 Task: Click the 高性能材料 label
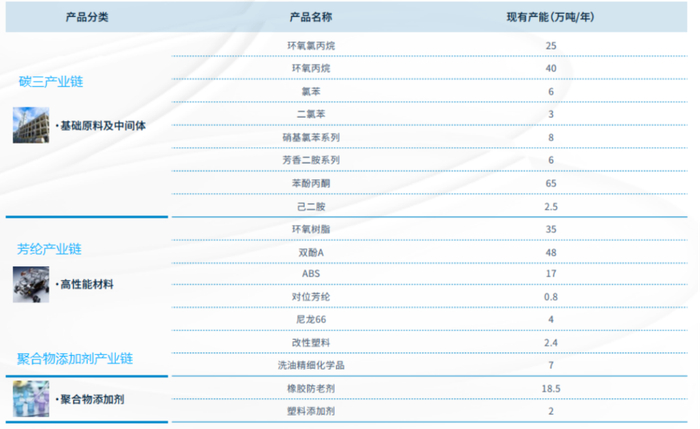click(85, 284)
